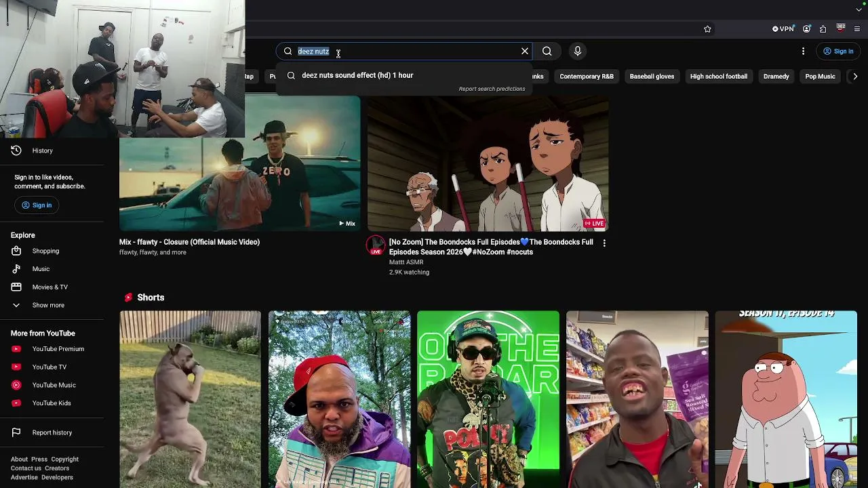Open 'Mix - ffawty - Closure (Official Music Video)' title

(189, 242)
